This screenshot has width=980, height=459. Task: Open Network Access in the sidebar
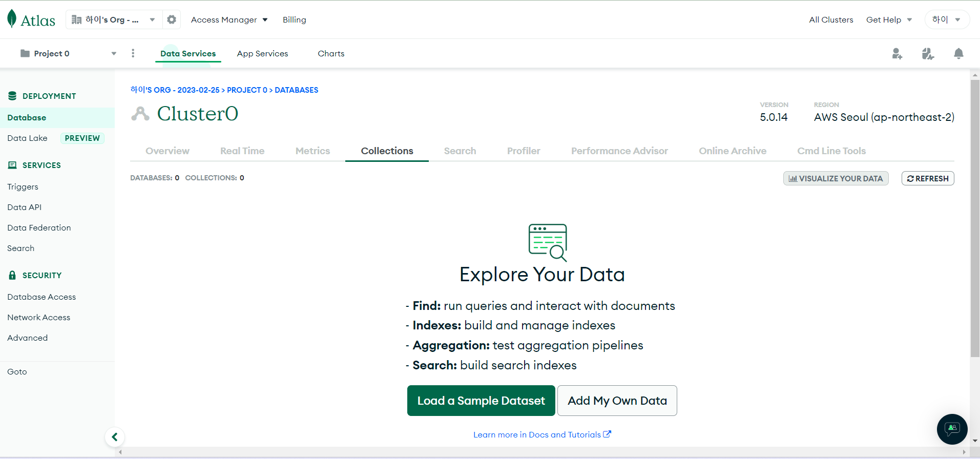[38, 317]
